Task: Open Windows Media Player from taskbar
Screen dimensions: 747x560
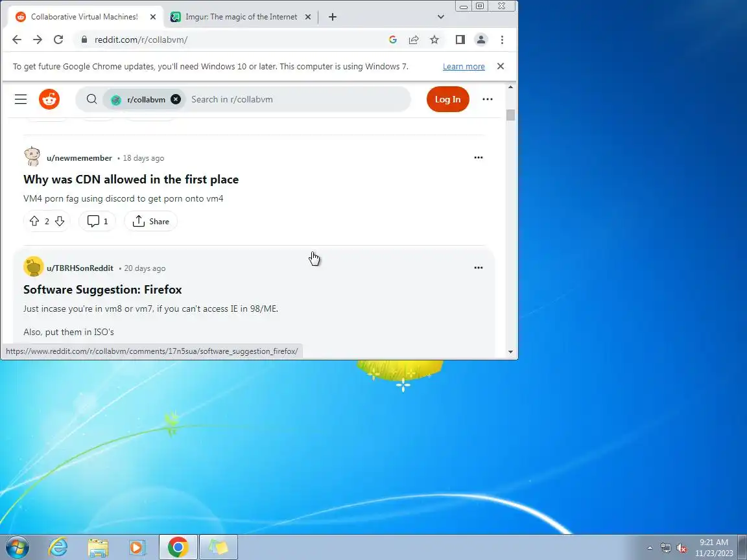Action: click(x=137, y=547)
